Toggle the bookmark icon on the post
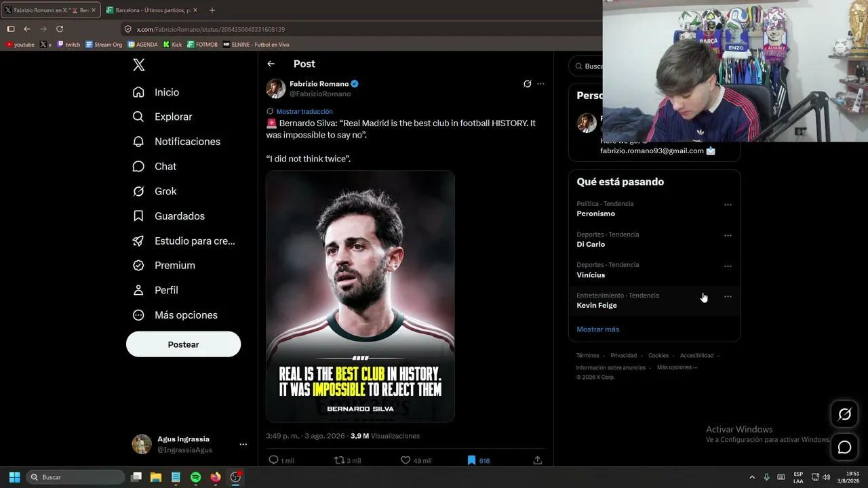This screenshot has height=488, width=868. click(x=471, y=460)
